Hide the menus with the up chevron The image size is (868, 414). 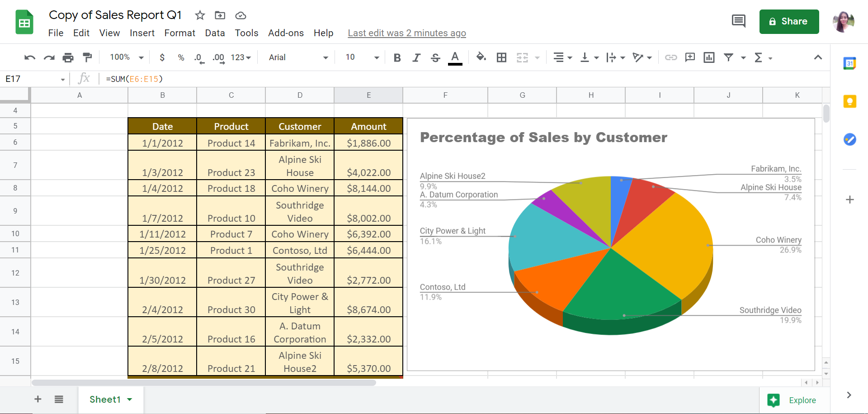(x=818, y=57)
